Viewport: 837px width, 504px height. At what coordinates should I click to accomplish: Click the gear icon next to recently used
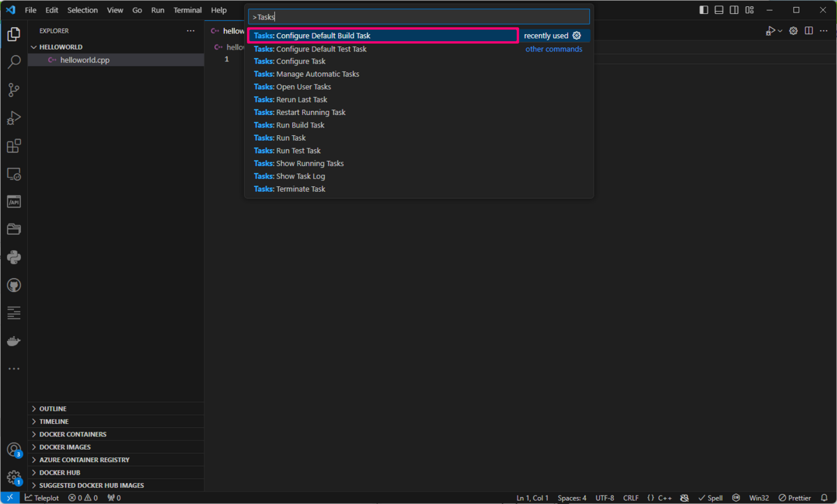(x=576, y=36)
